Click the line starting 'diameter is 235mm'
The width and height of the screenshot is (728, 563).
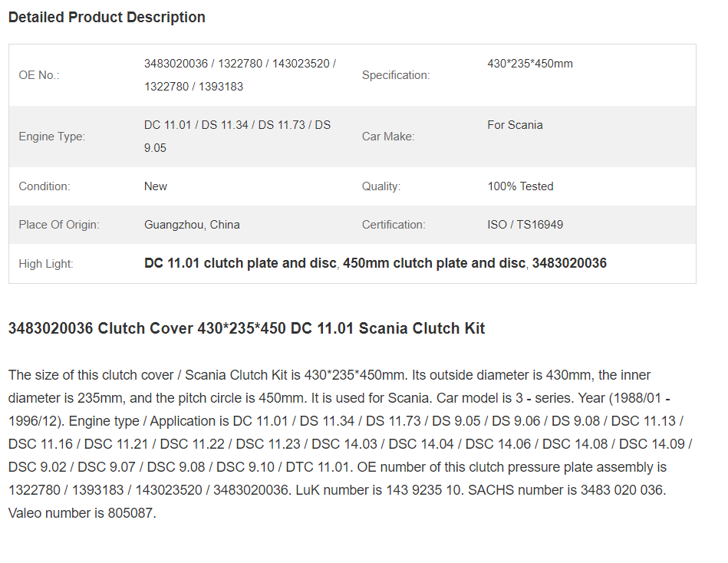(339, 398)
